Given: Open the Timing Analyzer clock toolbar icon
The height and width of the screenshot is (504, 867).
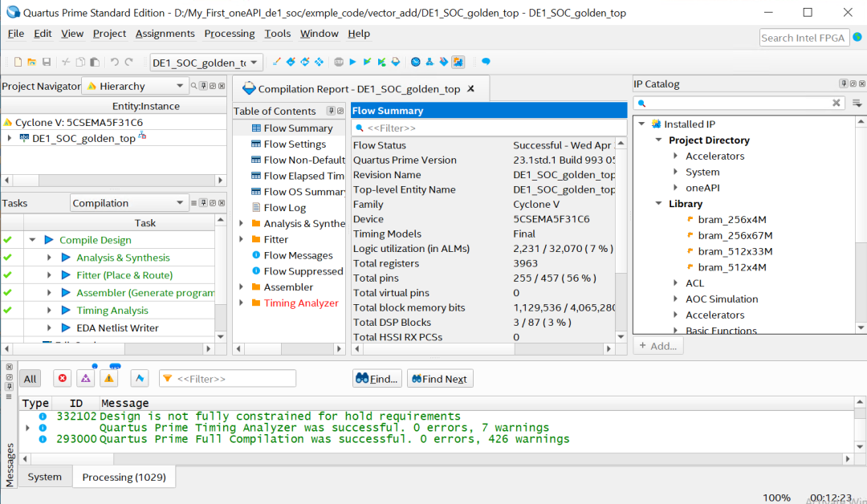Looking at the screenshot, I should 415,62.
